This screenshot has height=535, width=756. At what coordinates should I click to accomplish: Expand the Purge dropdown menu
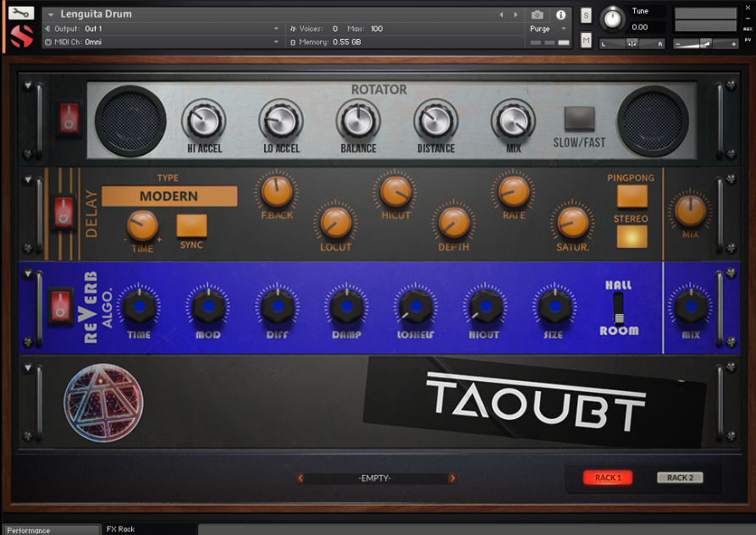pos(546,29)
